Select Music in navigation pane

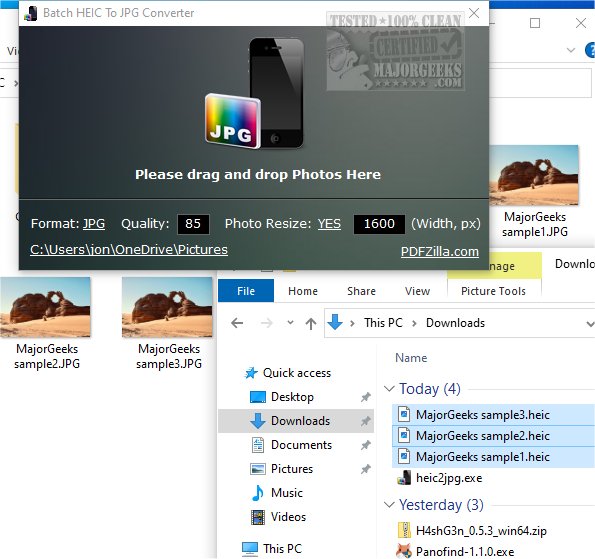click(x=286, y=493)
